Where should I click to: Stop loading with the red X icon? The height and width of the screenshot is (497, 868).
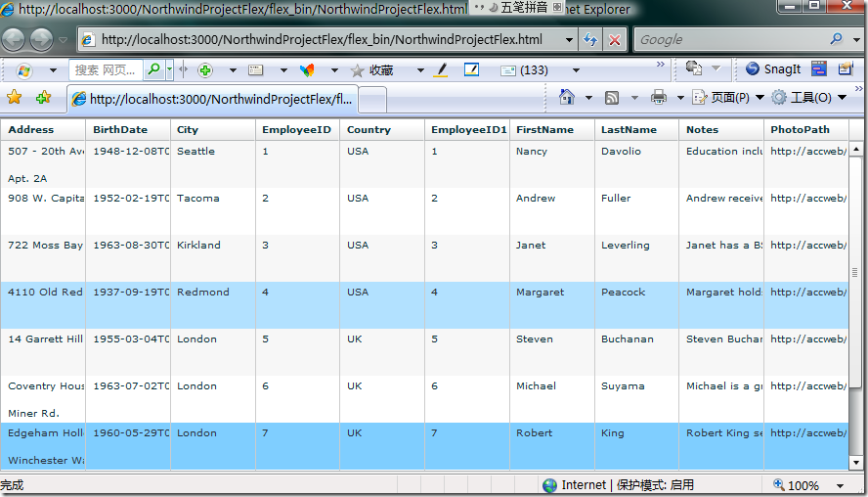click(615, 40)
